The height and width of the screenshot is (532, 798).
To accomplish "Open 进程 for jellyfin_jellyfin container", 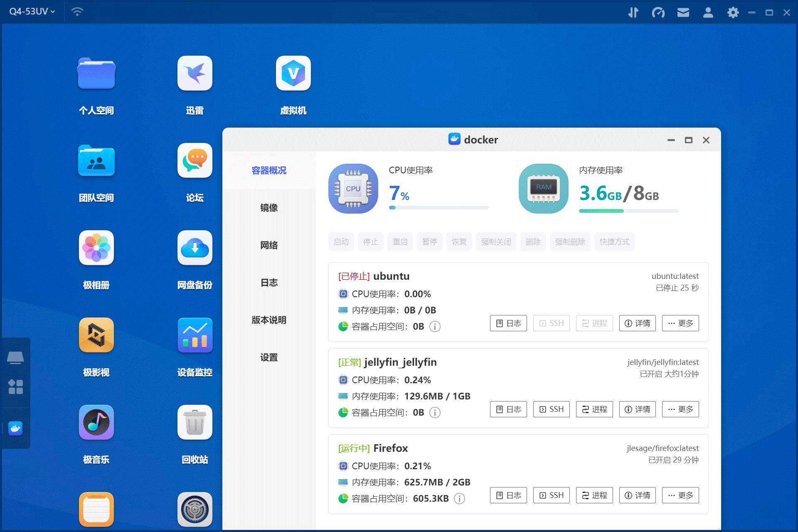I will pos(594,409).
